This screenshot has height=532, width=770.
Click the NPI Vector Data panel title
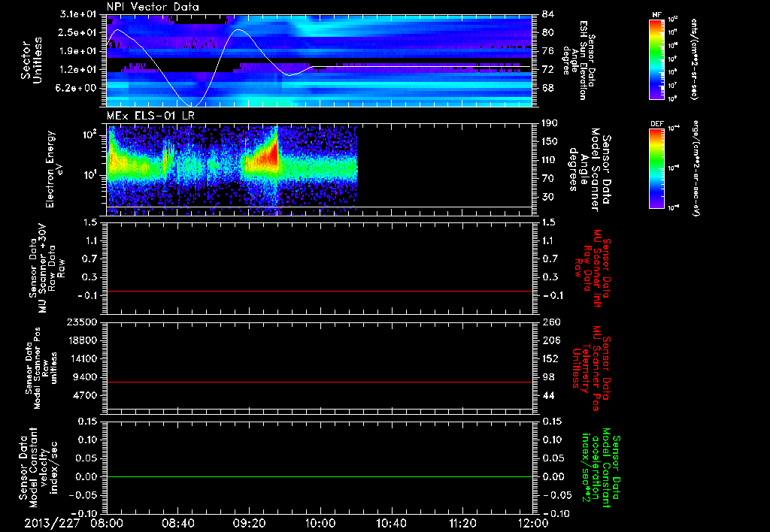pos(153,7)
